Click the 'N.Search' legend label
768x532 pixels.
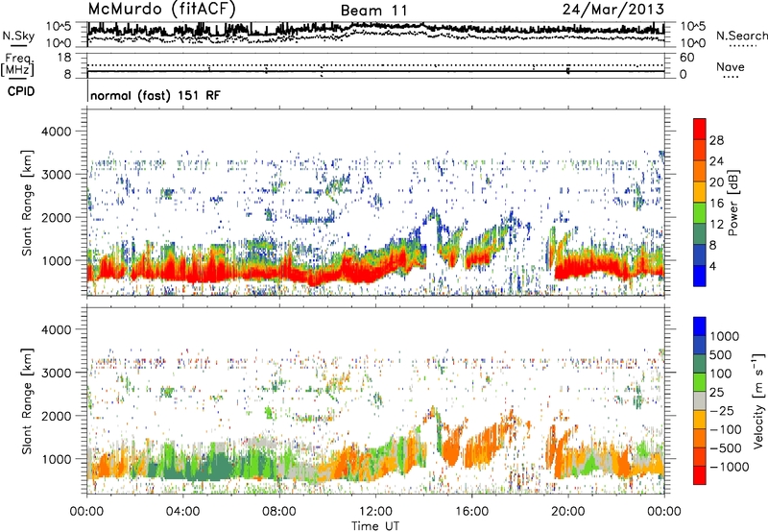[741, 36]
